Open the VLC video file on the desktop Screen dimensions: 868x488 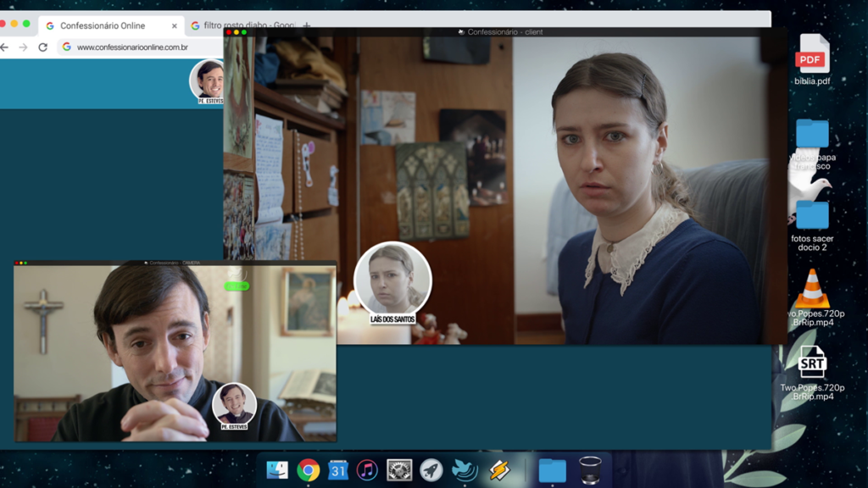(811, 289)
